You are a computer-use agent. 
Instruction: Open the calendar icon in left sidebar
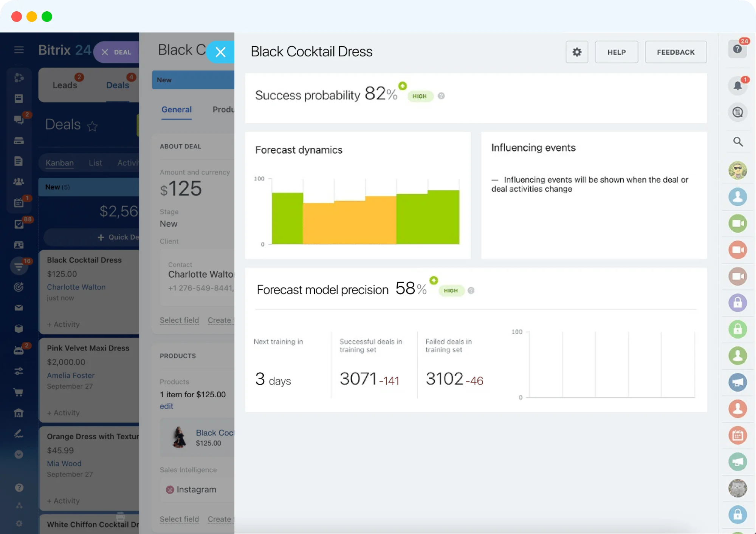[19, 203]
